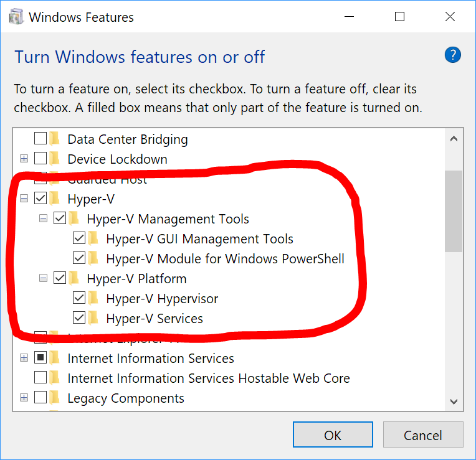Select Internet Information Services Hostable Web Core label

[209, 378]
